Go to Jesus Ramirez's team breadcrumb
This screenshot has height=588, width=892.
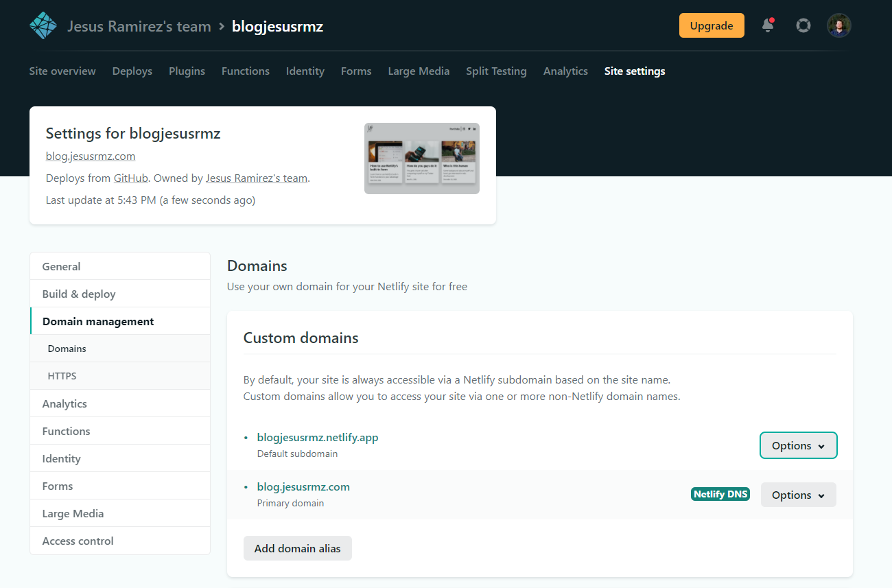click(x=139, y=27)
